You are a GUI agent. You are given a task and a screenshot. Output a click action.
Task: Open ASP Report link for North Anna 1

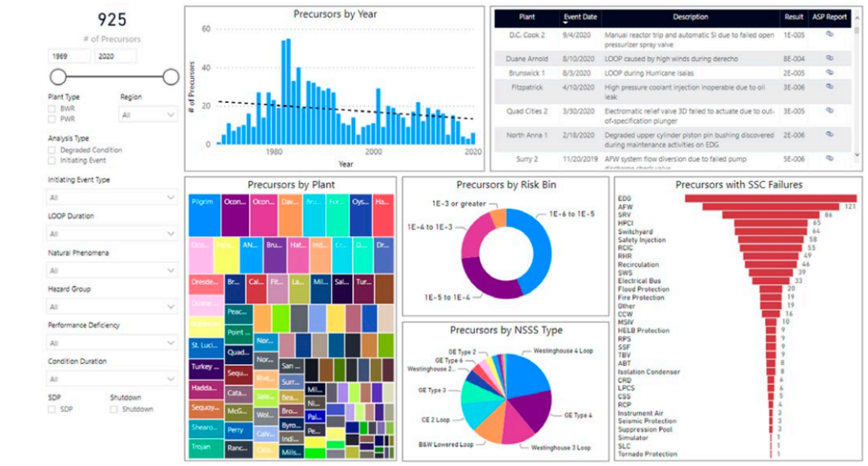tap(829, 136)
